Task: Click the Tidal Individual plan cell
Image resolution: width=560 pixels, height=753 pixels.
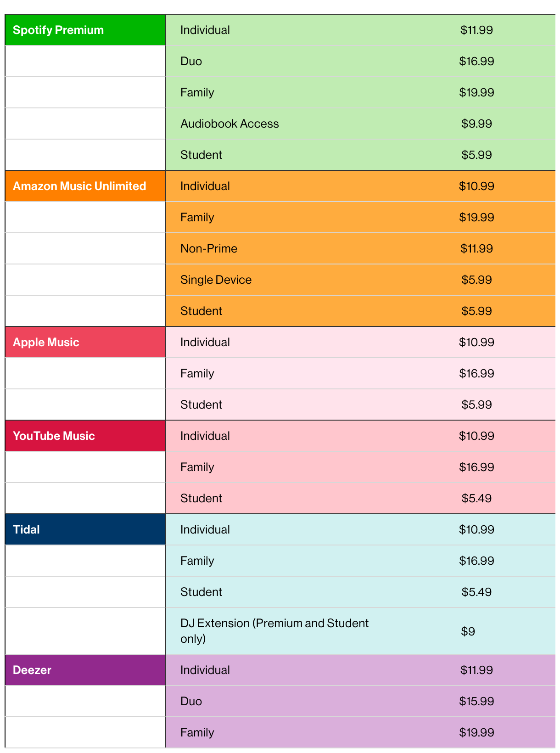Action: click(x=205, y=530)
